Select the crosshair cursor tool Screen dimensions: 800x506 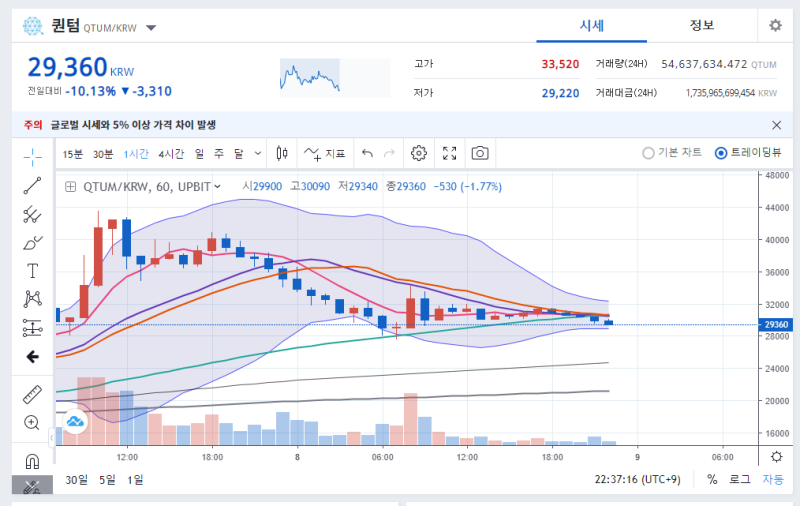click(32, 157)
